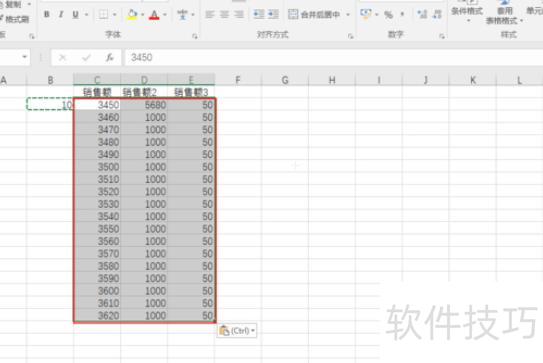
Task: Select column D header
Action: coord(144,80)
